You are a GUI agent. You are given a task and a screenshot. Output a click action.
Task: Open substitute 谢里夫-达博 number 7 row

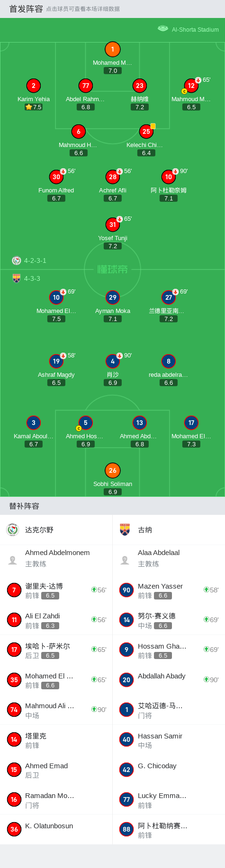pos(56,590)
